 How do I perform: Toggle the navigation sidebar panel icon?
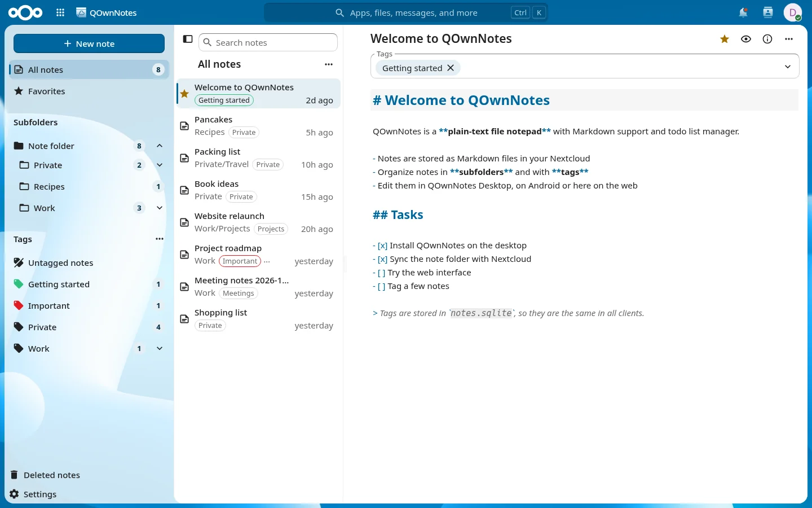point(188,39)
